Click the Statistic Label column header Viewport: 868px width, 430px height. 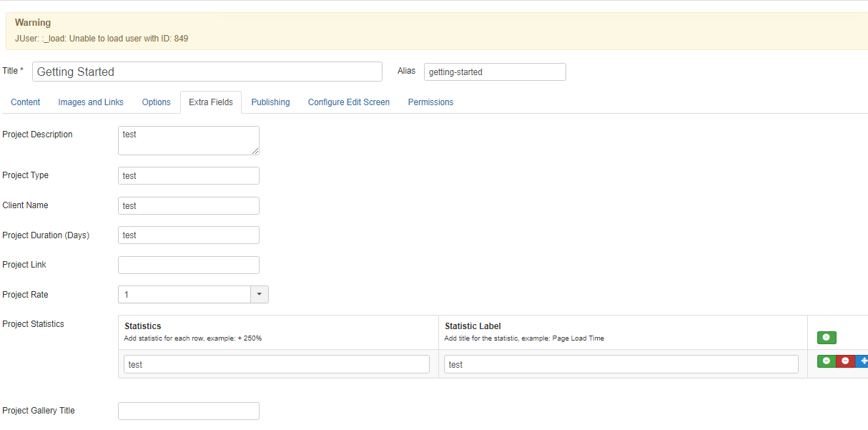click(473, 326)
